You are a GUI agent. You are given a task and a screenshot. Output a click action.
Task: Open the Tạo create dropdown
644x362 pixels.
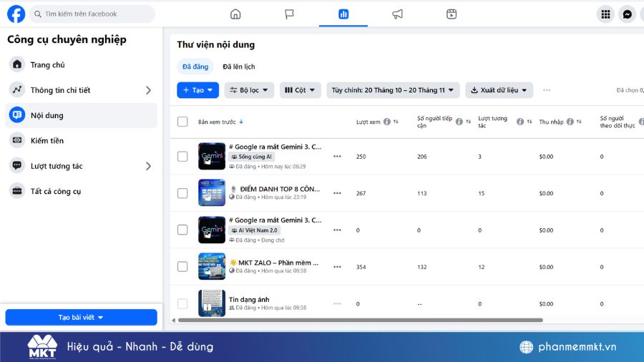(198, 90)
